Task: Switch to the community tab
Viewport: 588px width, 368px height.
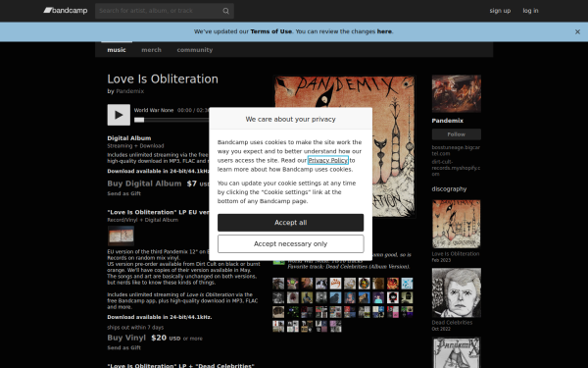Action: [195, 50]
